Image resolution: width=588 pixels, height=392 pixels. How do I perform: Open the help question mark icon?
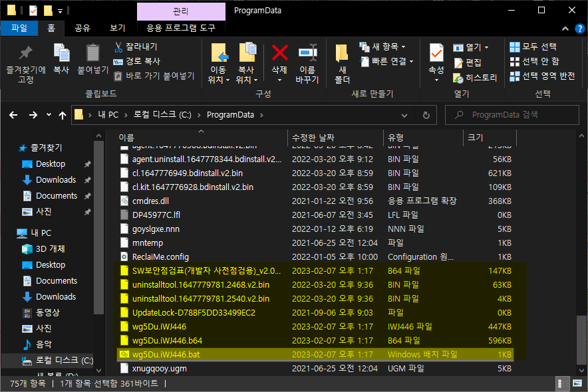pyautogui.click(x=580, y=29)
